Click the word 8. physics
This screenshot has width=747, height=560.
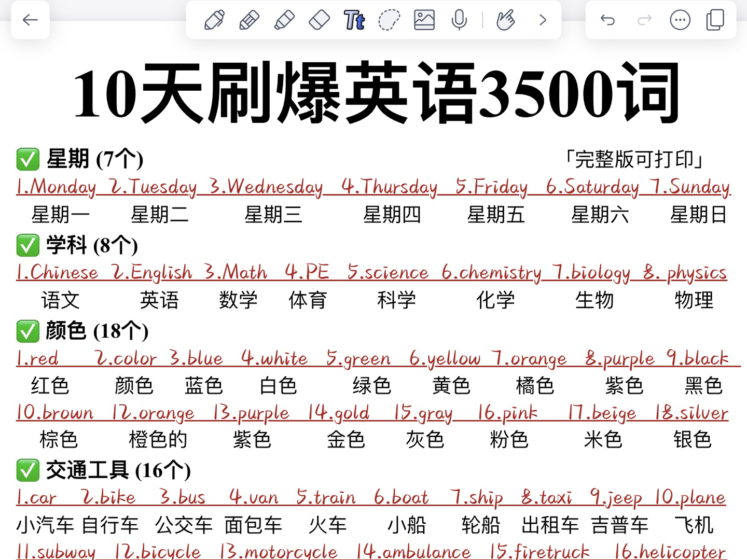pyautogui.click(x=685, y=273)
